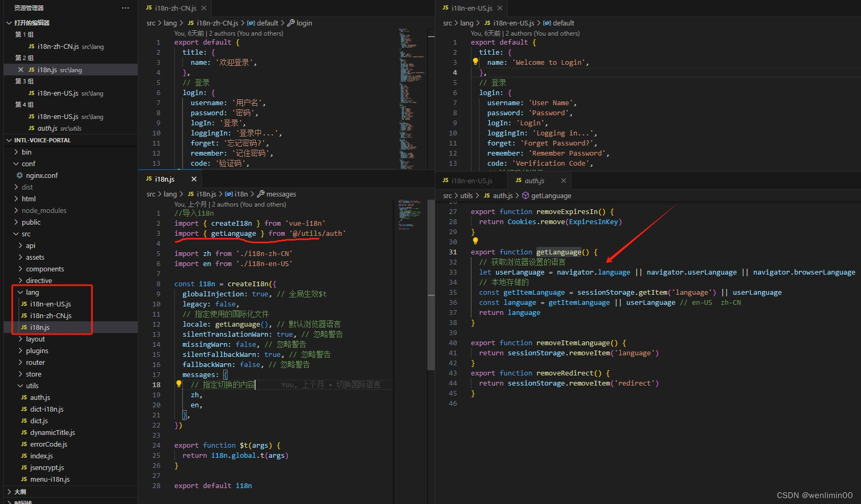The height and width of the screenshot is (504, 861).
Task: Close the i18n.js editor tab
Action: click(x=194, y=179)
